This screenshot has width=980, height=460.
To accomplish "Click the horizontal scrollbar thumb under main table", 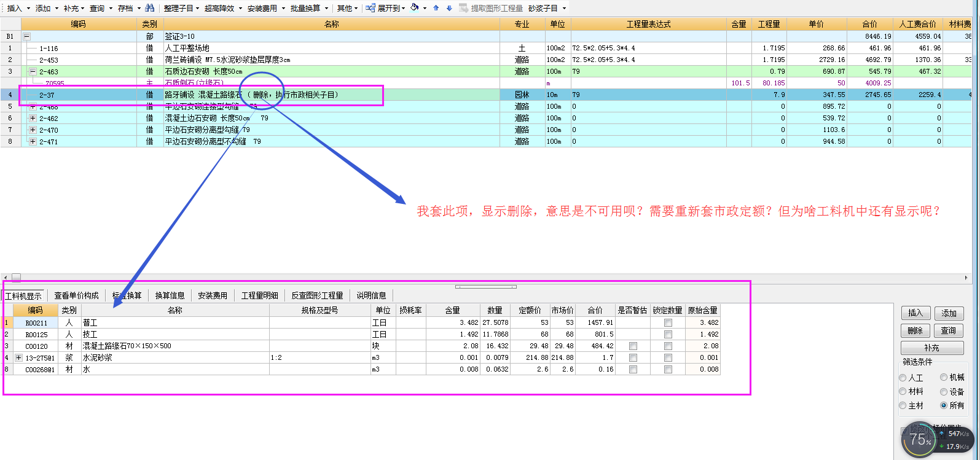I will (16, 277).
